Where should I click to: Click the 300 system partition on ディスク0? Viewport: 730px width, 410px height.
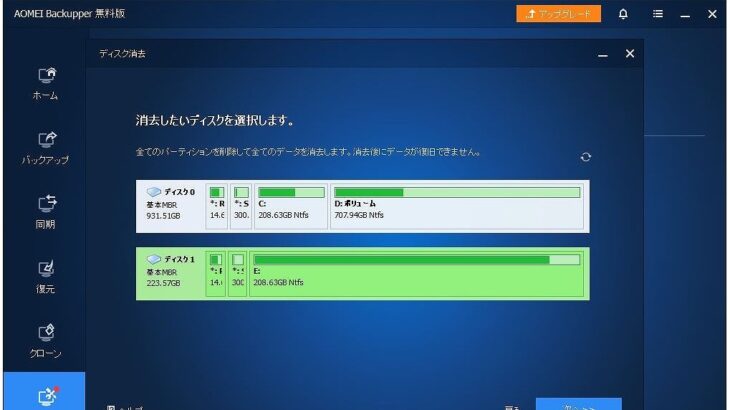[241, 206]
